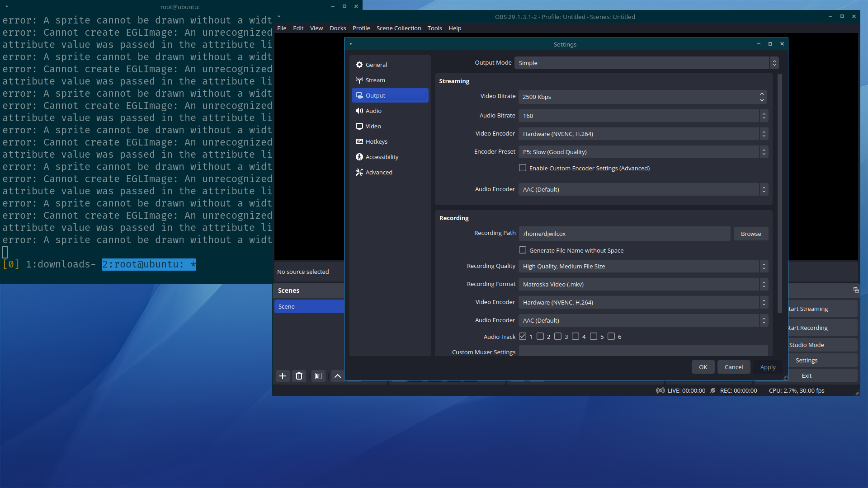Image resolution: width=868 pixels, height=488 pixels.
Task: Click Start Recording in OBS controls
Action: [823, 328]
